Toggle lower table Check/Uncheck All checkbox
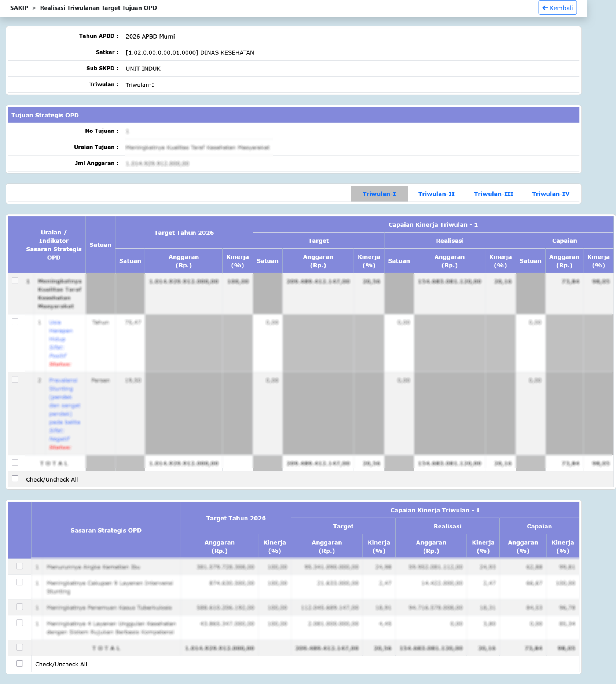Screen dimensions: 616x684 click(x=20, y=663)
